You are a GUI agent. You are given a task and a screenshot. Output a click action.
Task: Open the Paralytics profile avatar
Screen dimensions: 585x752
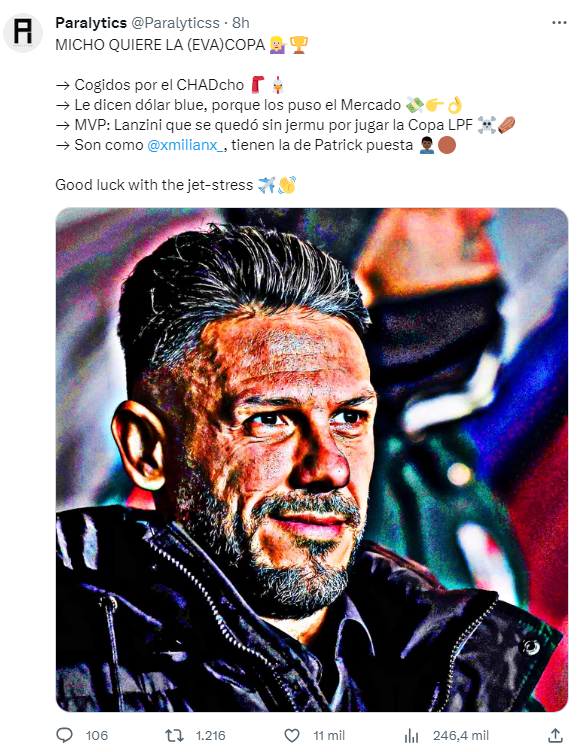pos(23,32)
